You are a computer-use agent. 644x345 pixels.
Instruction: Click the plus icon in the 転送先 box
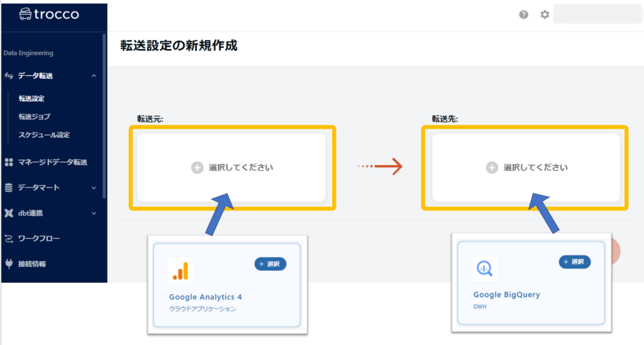[x=492, y=168]
